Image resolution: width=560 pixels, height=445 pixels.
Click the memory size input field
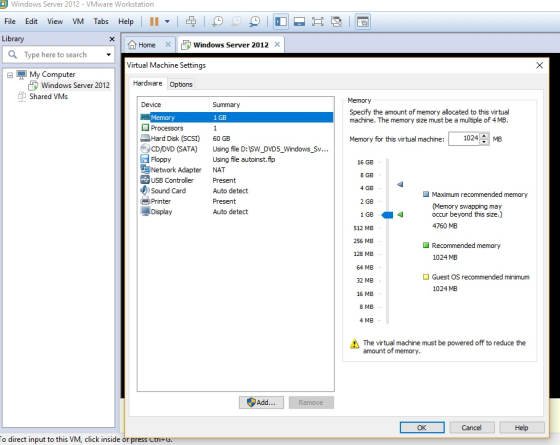point(464,139)
